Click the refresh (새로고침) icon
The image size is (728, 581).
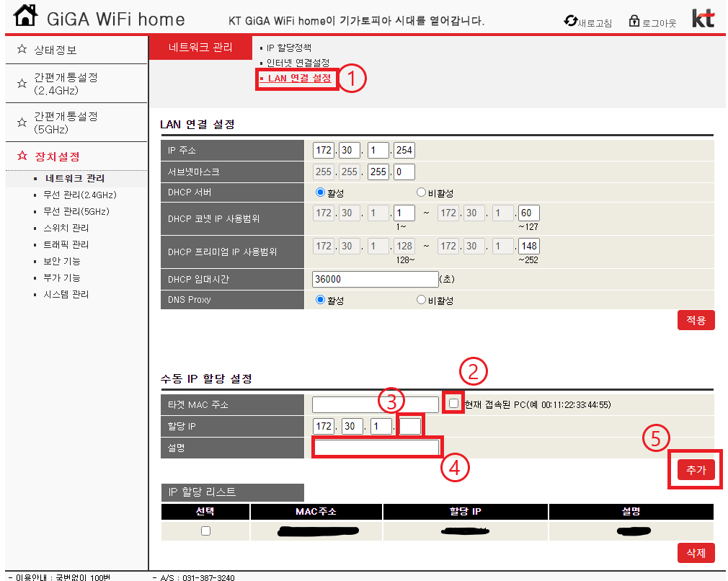(x=571, y=21)
